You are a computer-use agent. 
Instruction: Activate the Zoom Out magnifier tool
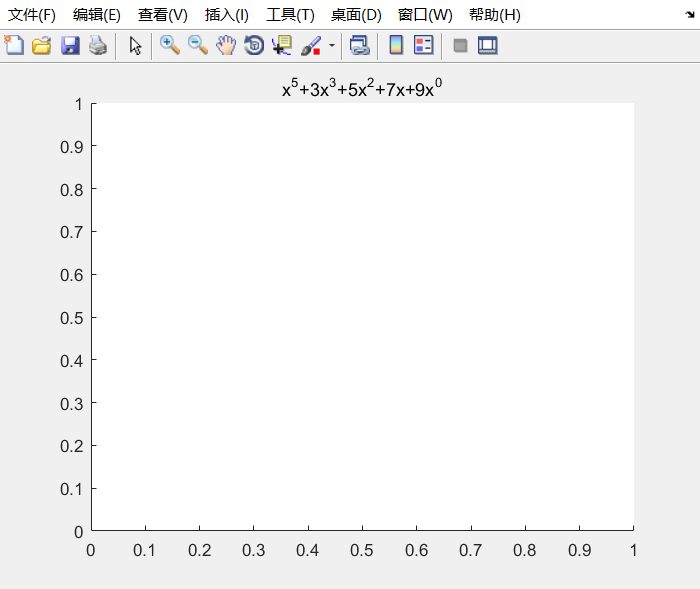(x=198, y=46)
